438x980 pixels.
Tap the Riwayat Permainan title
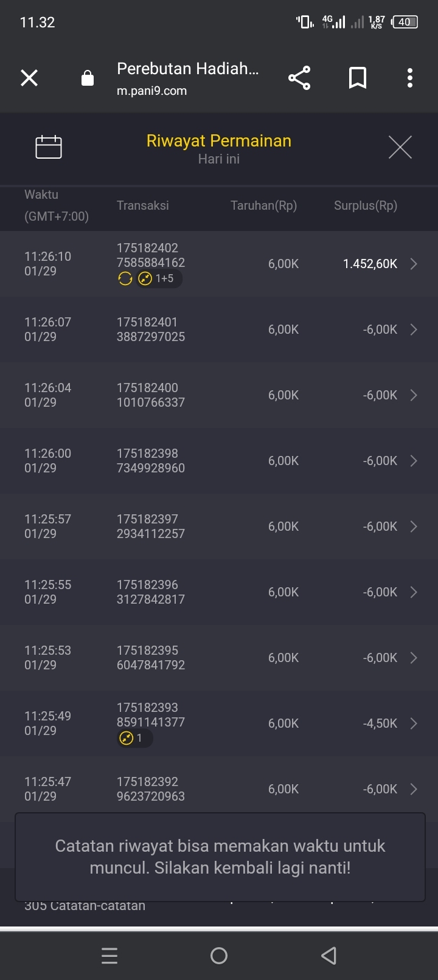coord(219,141)
